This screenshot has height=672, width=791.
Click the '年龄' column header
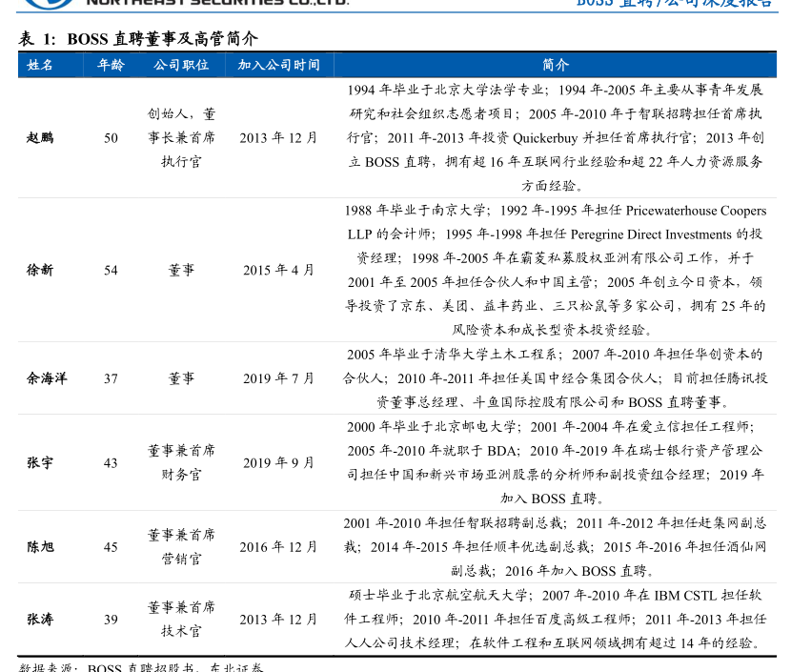(x=111, y=65)
